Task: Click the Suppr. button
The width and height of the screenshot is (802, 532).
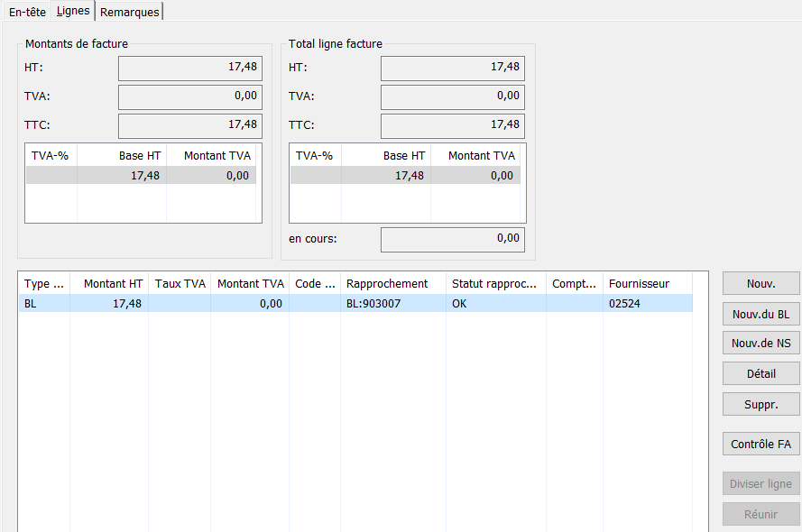Action: click(761, 404)
